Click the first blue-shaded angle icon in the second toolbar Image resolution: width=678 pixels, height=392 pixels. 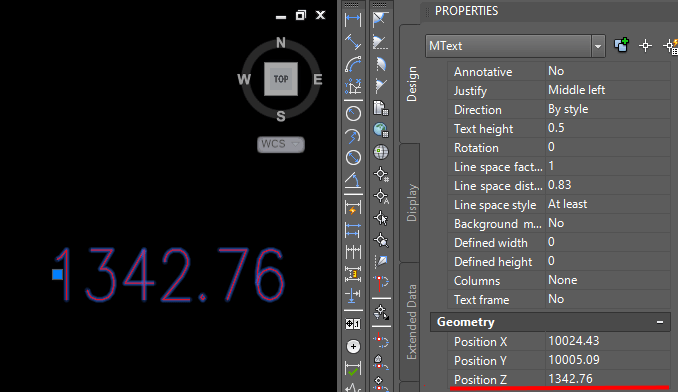(x=381, y=19)
